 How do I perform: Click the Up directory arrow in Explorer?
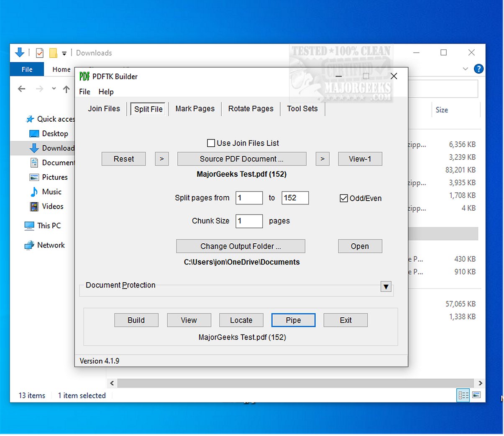click(x=66, y=89)
